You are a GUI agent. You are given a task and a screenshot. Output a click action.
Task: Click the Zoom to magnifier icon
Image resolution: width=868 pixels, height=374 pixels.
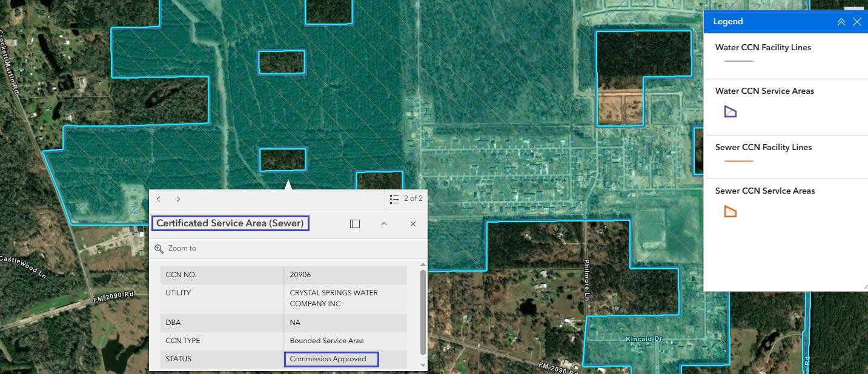pyautogui.click(x=159, y=248)
